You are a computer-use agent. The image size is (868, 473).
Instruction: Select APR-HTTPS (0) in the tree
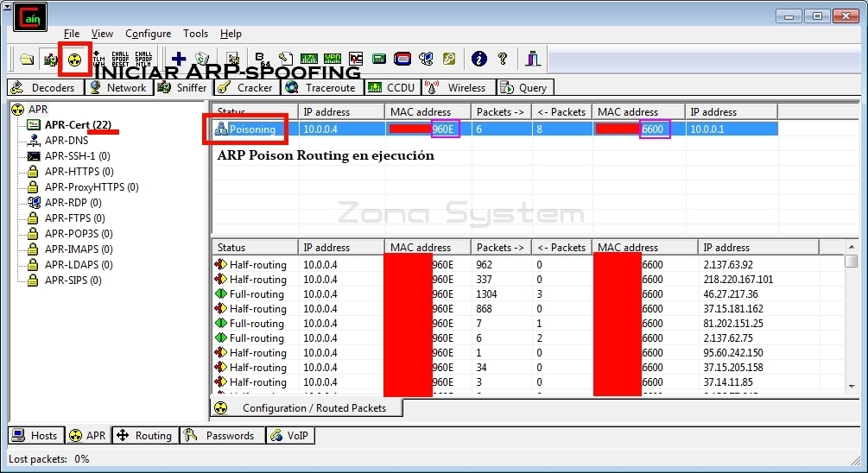click(79, 172)
